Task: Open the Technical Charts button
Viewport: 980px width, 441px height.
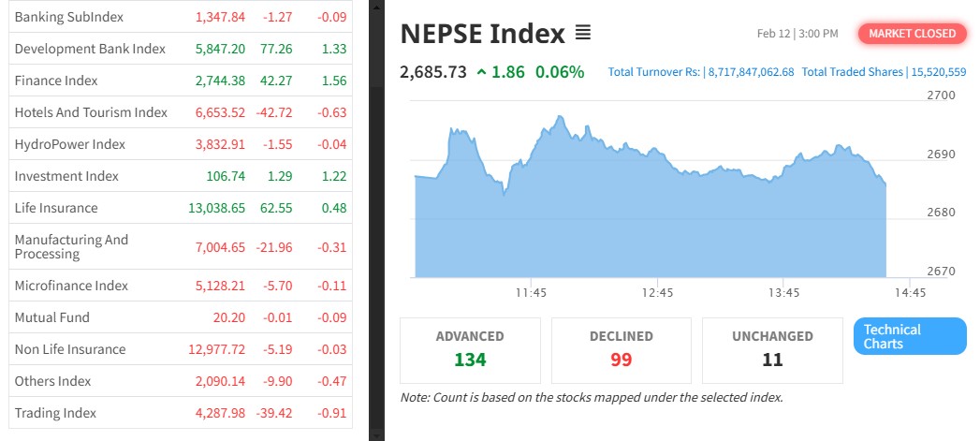Action: 909,337
